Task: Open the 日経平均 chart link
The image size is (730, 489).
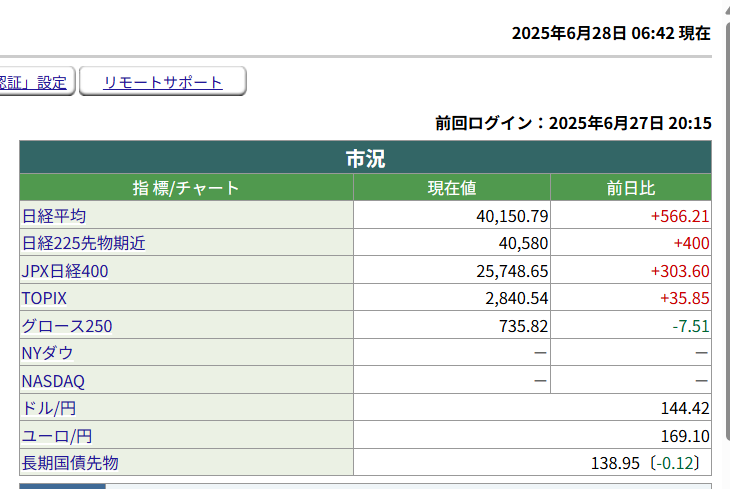Action: (54, 215)
